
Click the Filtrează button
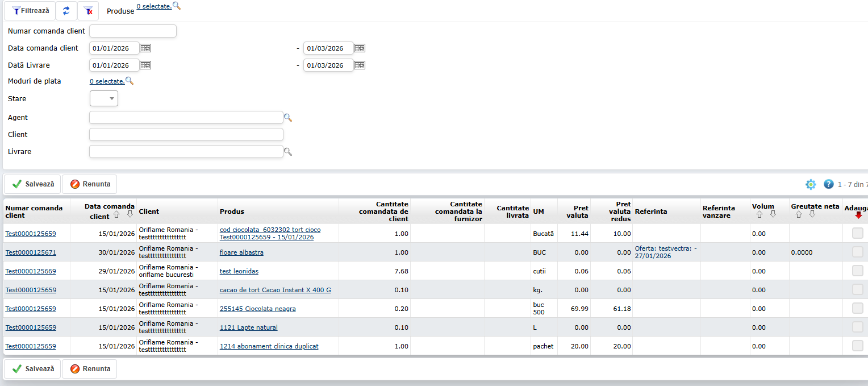(x=30, y=11)
